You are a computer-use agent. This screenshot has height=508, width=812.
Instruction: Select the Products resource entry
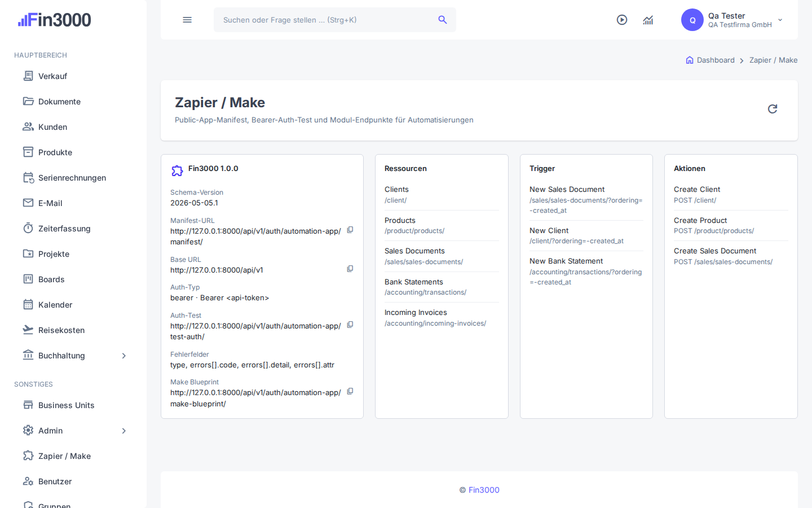click(442, 225)
